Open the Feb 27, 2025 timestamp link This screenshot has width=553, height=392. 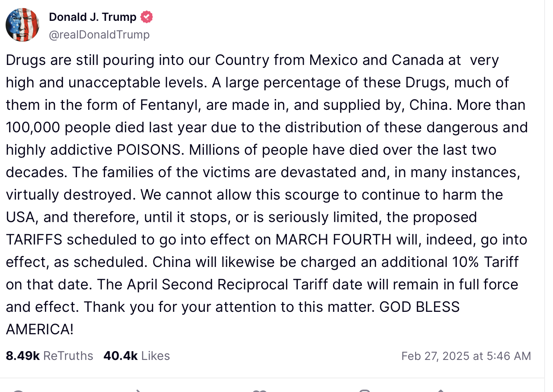point(466,356)
